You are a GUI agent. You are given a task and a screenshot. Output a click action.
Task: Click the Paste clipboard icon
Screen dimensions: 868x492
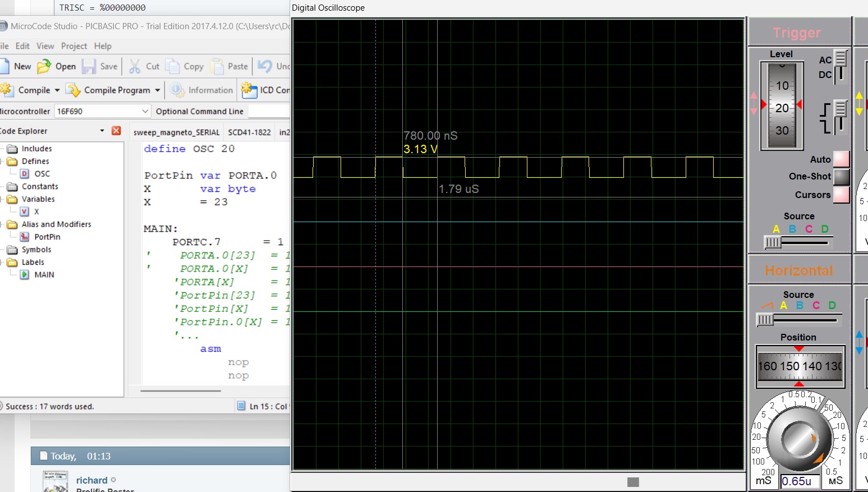pyautogui.click(x=217, y=66)
